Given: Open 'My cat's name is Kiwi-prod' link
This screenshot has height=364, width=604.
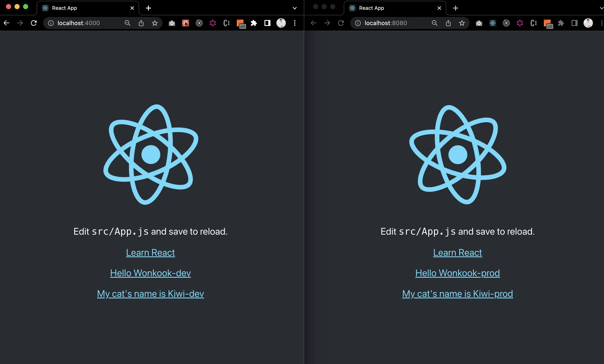Looking at the screenshot, I should point(458,294).
